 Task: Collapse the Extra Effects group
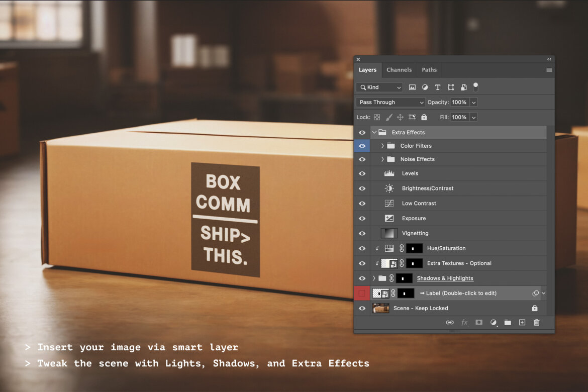[x=374, y=132]
